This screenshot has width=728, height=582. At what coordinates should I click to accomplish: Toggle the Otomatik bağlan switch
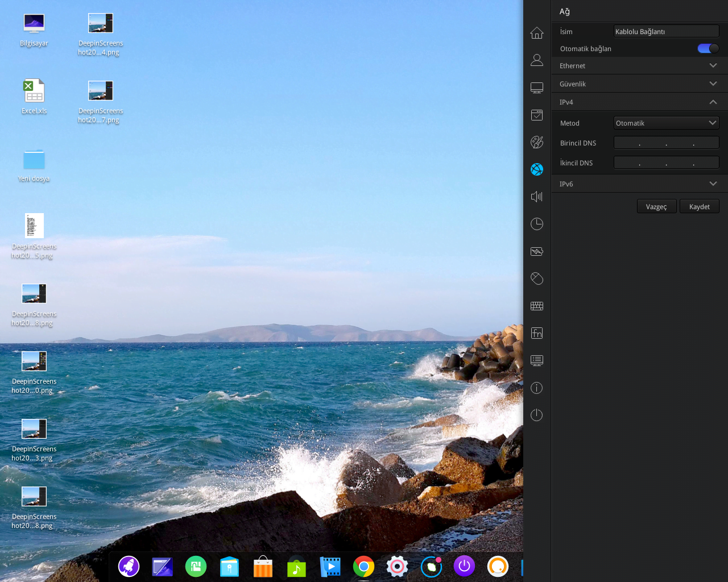[707, 48]
